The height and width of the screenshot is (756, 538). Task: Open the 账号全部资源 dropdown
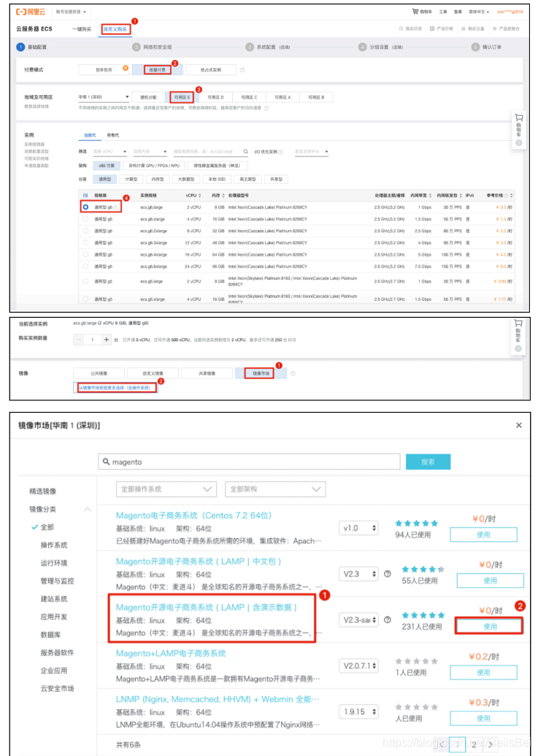tap(71, 12)
